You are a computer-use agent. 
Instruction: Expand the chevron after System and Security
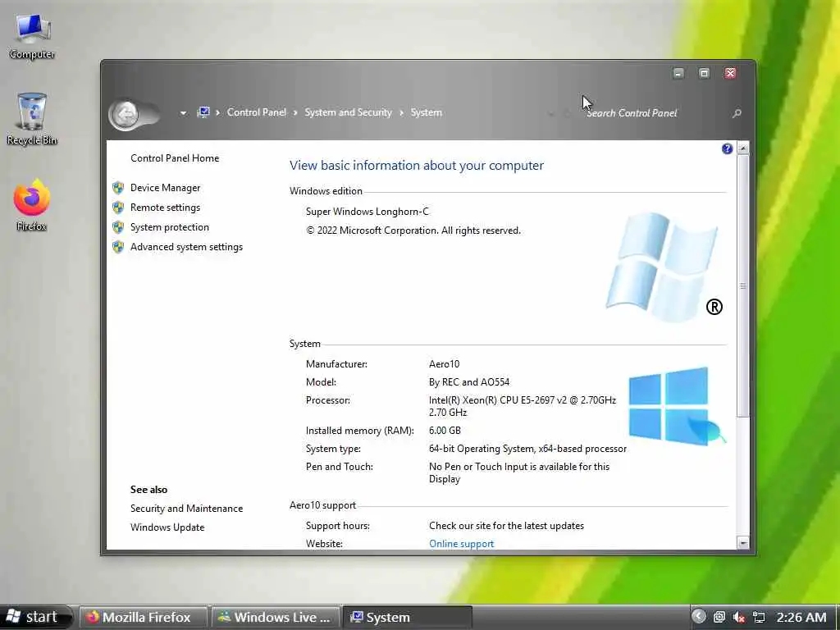(x=401, y=113)
